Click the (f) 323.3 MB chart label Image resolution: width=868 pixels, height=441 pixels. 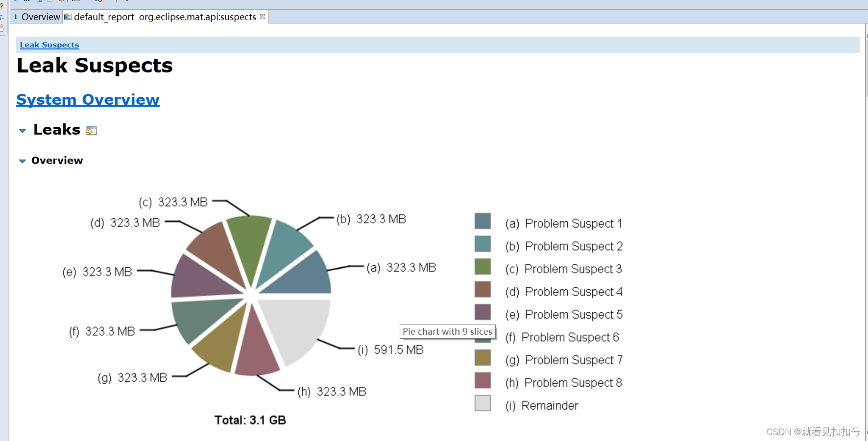(x=102, y=332)
